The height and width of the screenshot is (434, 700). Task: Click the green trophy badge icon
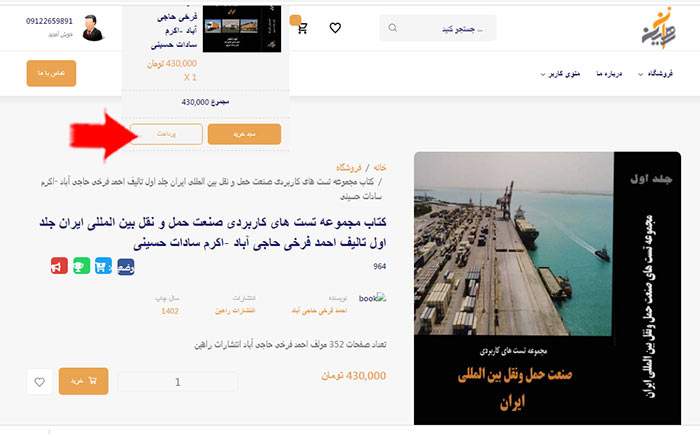coord(81,266)
